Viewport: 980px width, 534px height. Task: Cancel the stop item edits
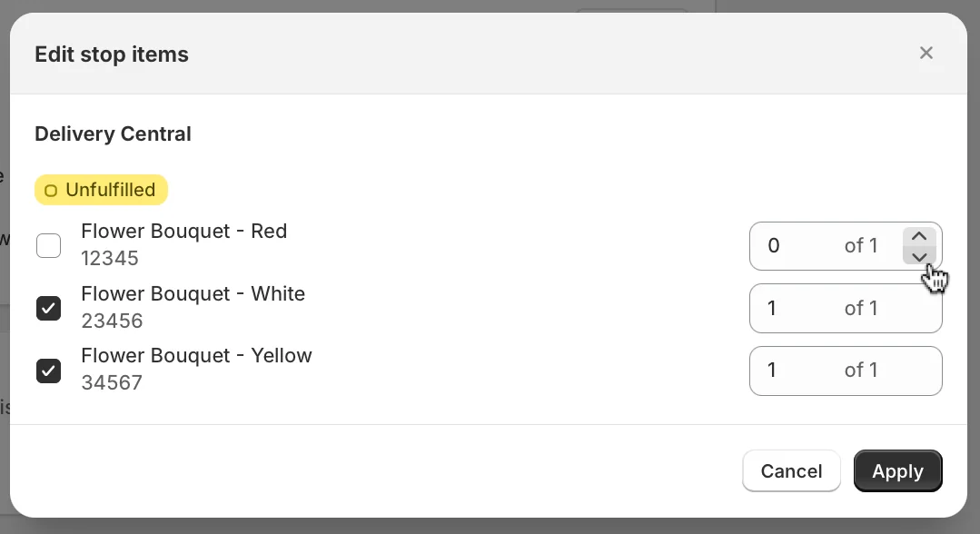click(x=791, y=470)
